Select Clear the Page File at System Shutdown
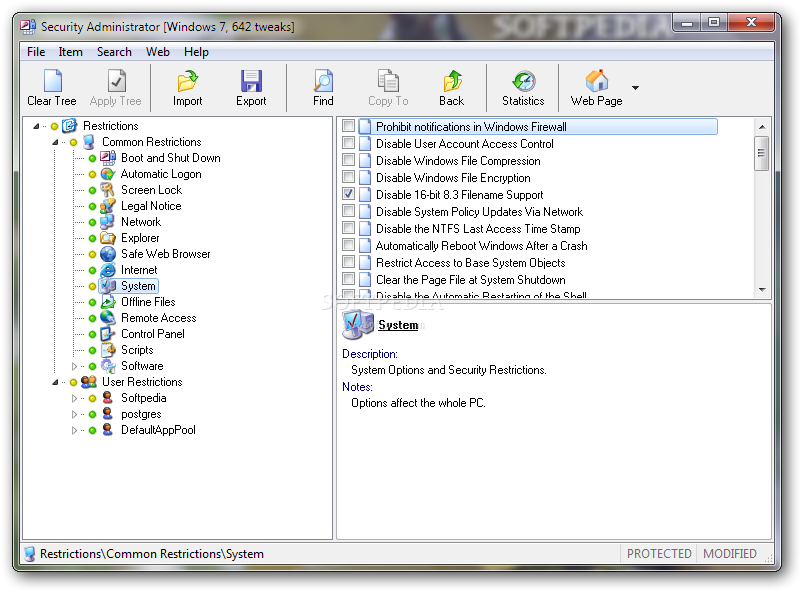This screenshot has height=592, width=802. point(471,280)
